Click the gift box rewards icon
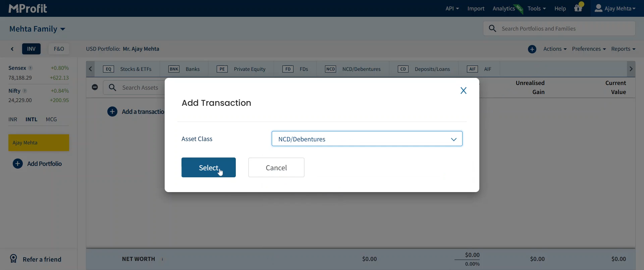 pyautogui.click(x=578, y=8)
